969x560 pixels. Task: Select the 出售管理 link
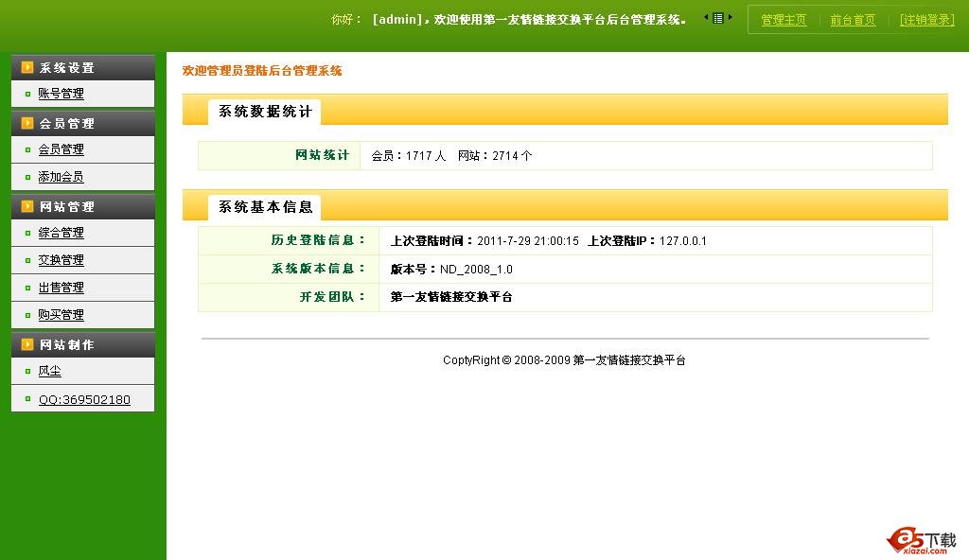point(62,288)
